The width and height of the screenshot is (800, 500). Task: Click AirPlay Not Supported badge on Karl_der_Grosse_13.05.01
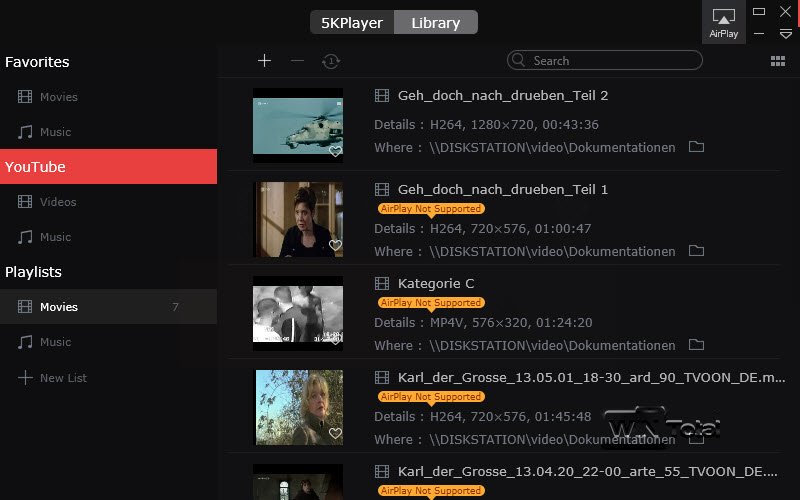point(431,396)
